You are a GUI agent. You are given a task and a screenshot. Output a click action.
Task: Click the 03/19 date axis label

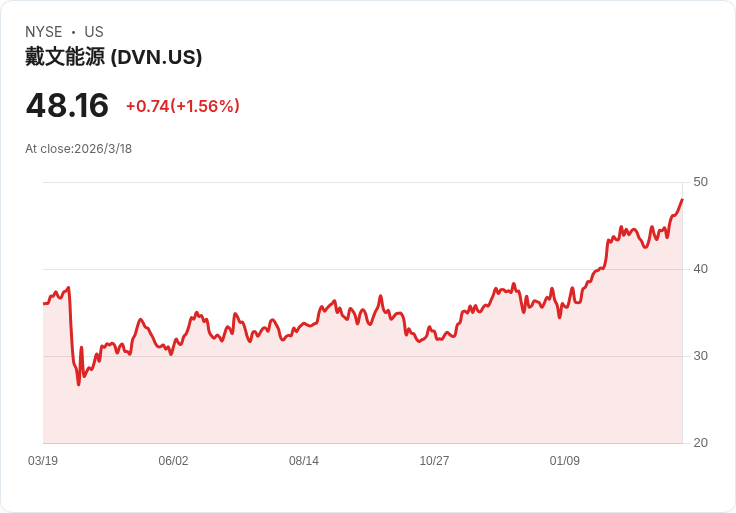click(43, 460)
